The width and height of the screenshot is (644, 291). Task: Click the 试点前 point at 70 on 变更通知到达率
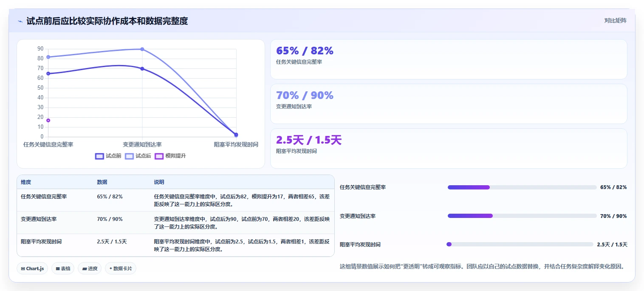tap(142, 68)
